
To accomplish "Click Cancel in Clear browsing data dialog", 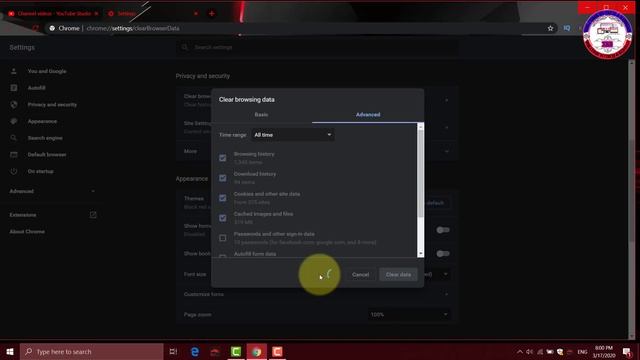I will pyautogui.click(x=360, y=274).
